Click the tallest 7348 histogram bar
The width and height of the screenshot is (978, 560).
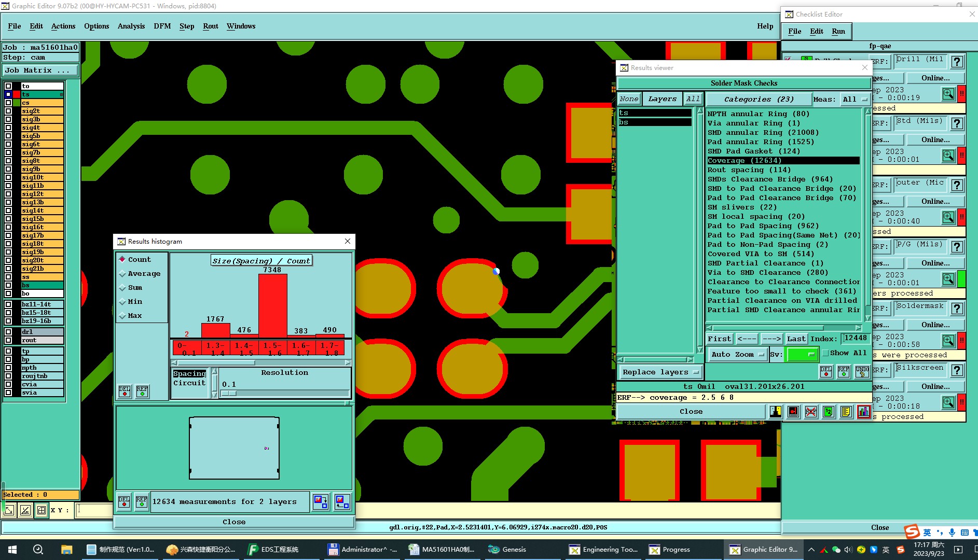coord(273,306)
